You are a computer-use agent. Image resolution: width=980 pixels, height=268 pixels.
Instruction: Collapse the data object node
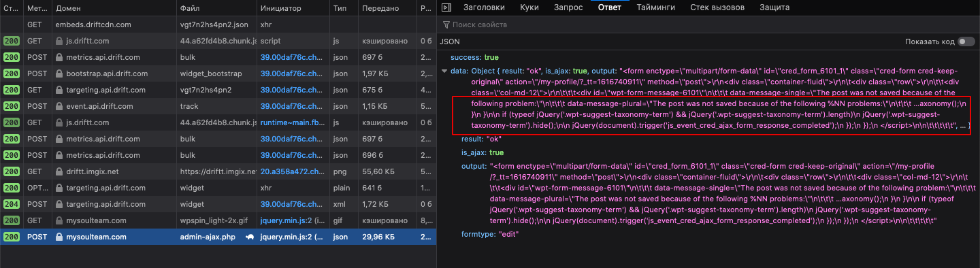click(444, 70)
